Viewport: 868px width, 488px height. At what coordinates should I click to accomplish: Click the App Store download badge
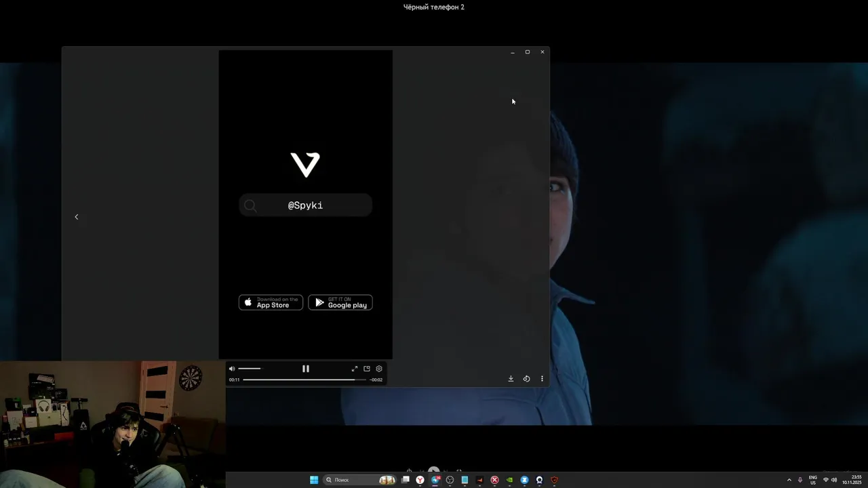(x=271, y=302)
